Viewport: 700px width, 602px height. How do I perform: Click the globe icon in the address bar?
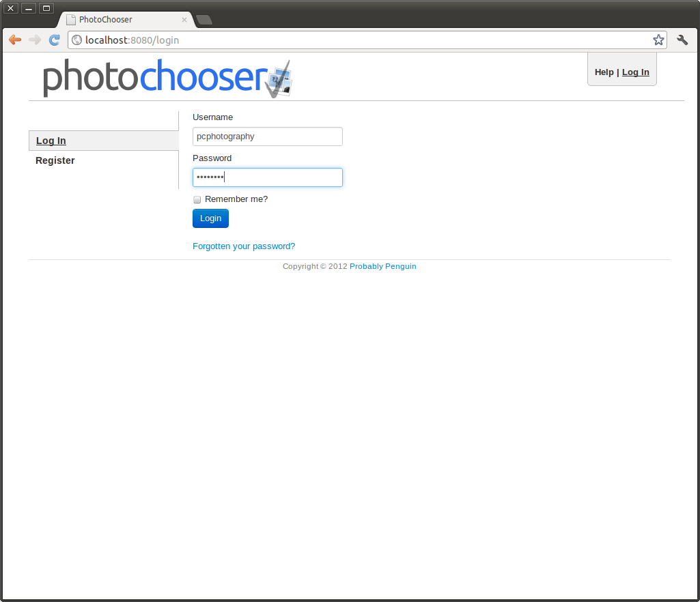click(x=77, y=40)
